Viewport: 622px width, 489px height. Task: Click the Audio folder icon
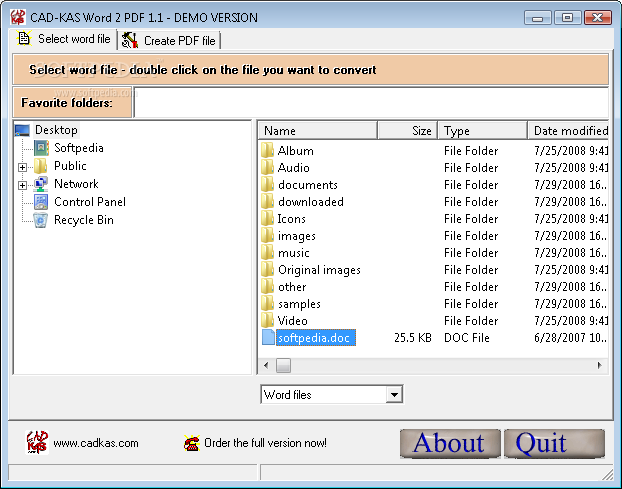tap(268, 167)
